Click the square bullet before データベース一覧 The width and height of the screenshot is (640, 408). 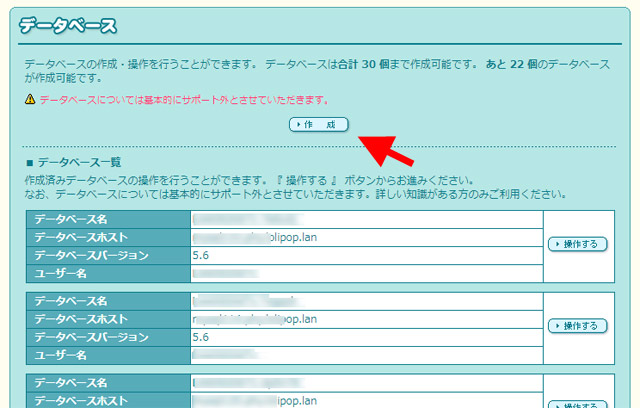tap(29, 161)
